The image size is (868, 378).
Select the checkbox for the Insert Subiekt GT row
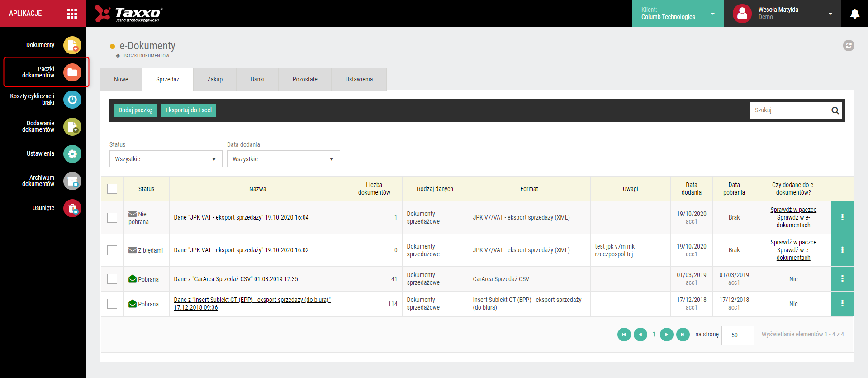(112, 304)
